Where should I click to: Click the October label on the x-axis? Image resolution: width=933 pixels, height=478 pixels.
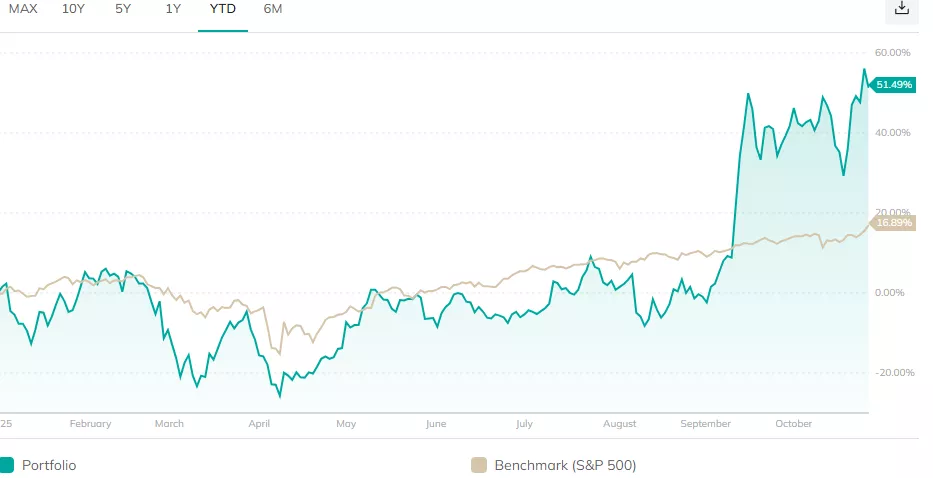coord(794,424)
